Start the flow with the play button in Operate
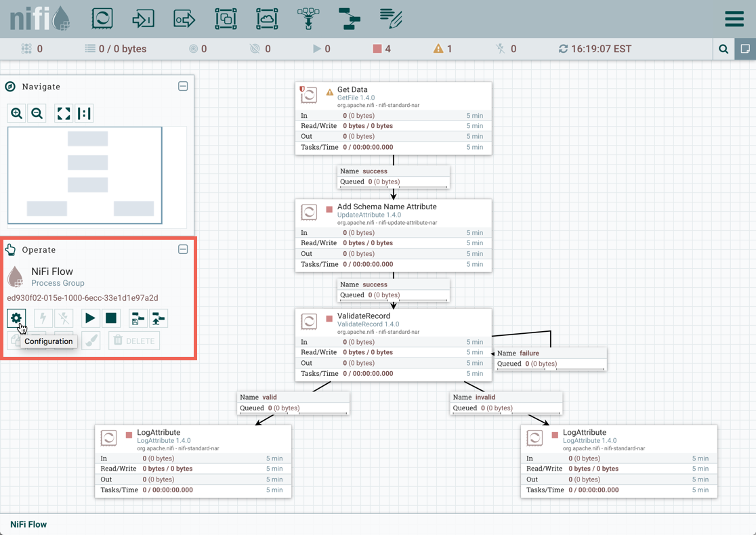Screen dimensions: 756x535 [x=90, y=318]
